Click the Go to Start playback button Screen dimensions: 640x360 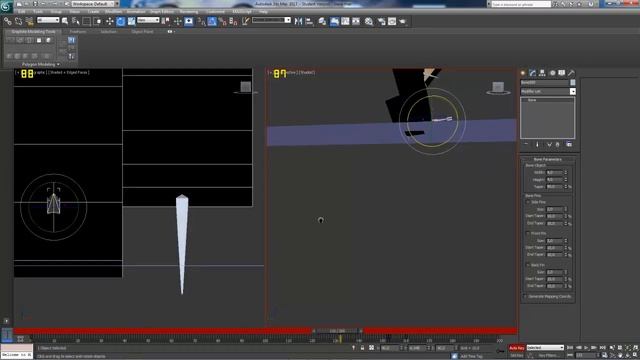(570, 348)
